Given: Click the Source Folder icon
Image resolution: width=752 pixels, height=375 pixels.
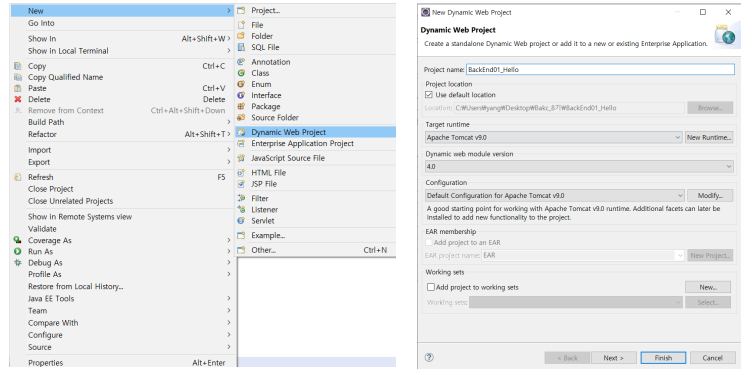Looking at the screenshot, I should coord(242,117).
